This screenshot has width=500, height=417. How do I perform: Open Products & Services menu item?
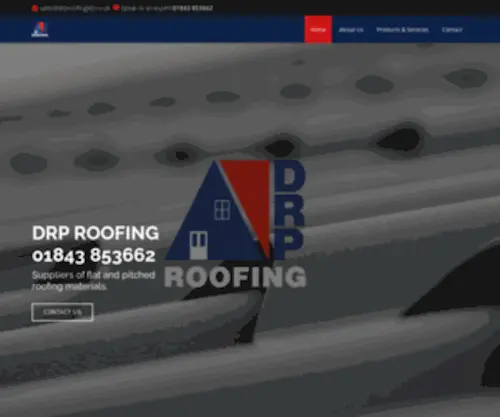(x=402, y=30)
